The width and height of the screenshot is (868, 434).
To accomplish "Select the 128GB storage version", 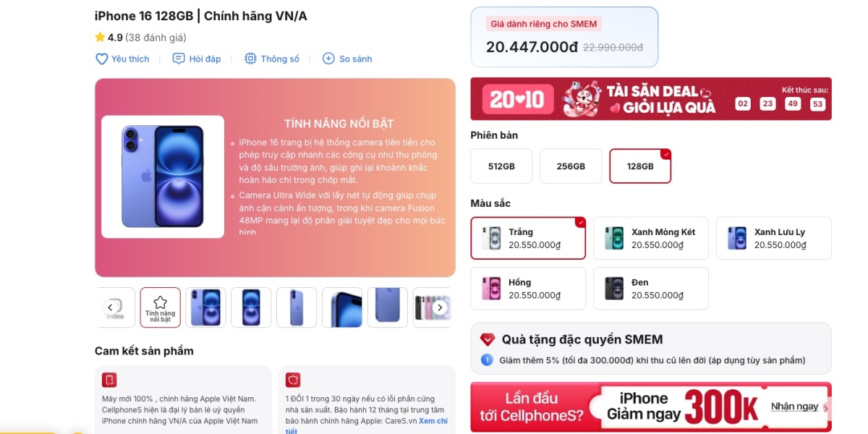I will (640, 166).
